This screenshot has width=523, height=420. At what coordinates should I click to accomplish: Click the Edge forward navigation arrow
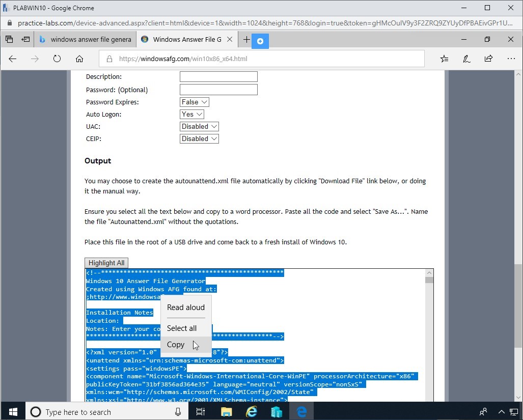[35, 59]
